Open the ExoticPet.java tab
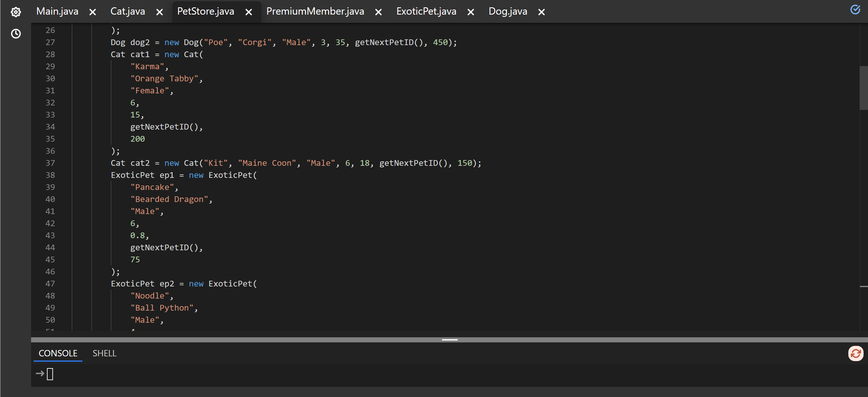The height and width of the screenshot is (397, 868). coord(426,11)
